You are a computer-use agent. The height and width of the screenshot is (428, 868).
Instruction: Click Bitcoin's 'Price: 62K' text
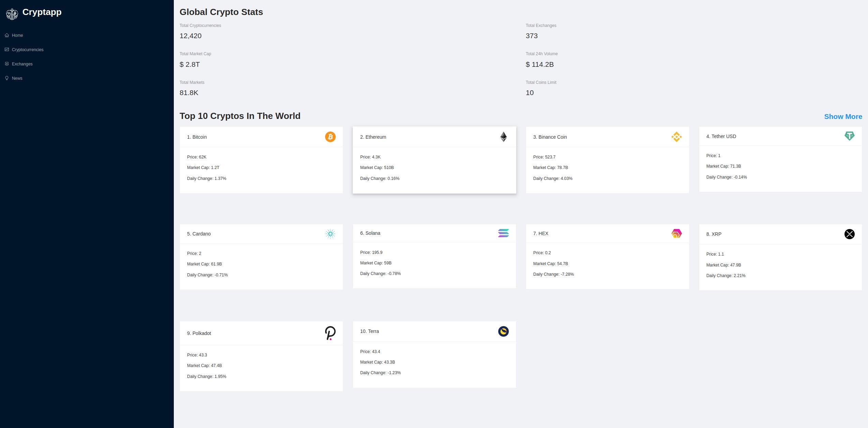[197, 157]
